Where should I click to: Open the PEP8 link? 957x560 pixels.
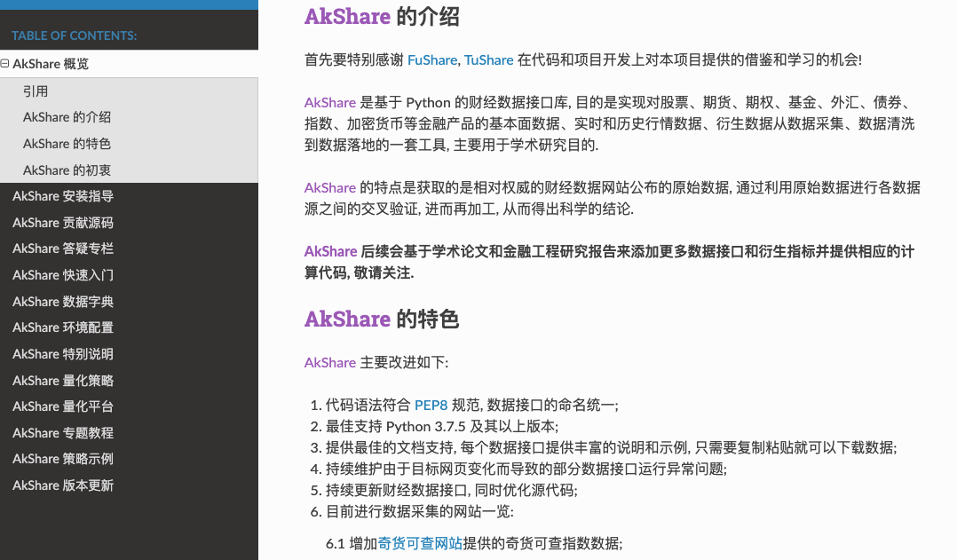coord(431,405)
